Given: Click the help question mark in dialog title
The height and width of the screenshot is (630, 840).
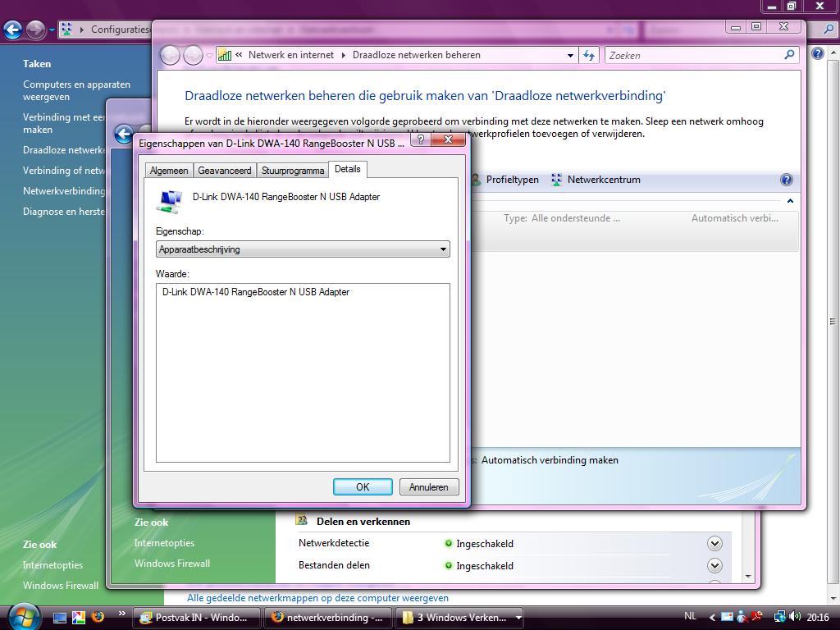Looking at the screenshot, I should click(421, 139).
